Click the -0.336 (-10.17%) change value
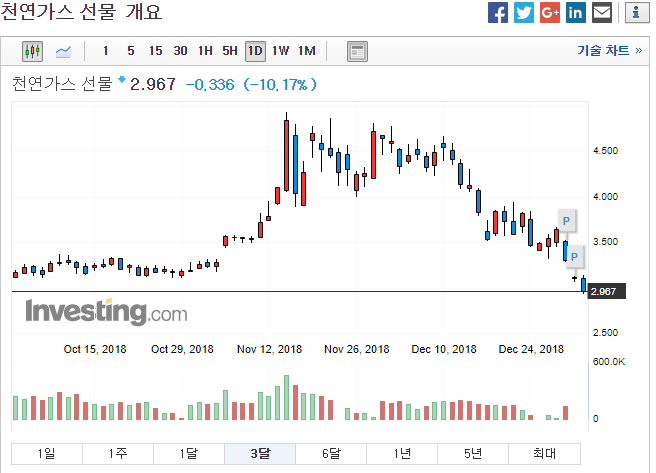656x473 pixels. coord(251,85)
